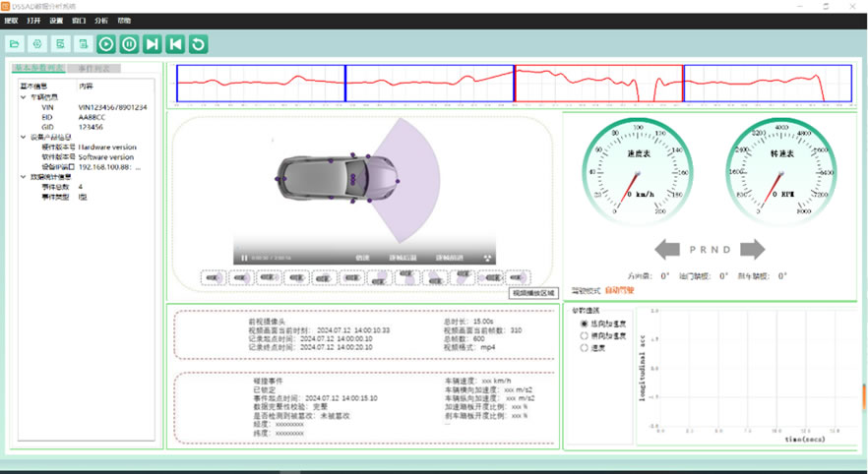Click the P R N D gear indicator
The image size is (868, 474).
tap(711, 250)
